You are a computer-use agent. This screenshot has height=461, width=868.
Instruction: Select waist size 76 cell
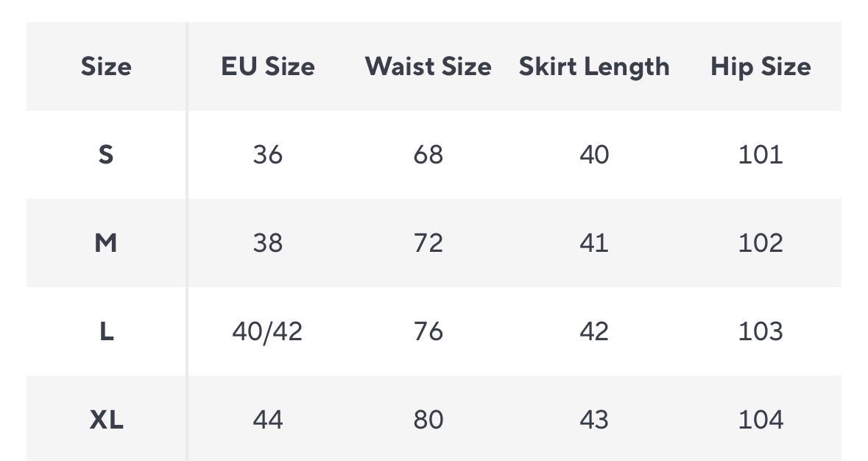pos(428,331)
